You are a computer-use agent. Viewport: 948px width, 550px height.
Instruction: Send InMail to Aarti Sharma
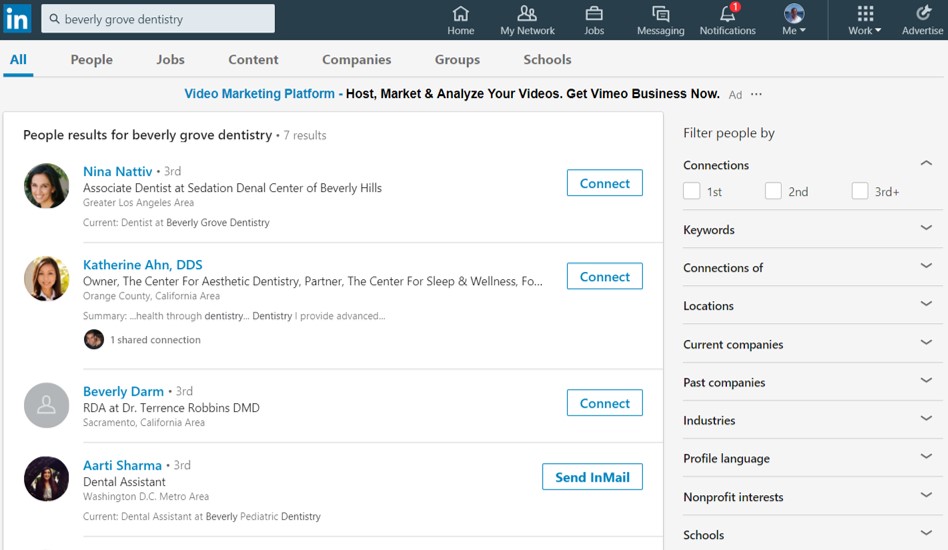592,477
